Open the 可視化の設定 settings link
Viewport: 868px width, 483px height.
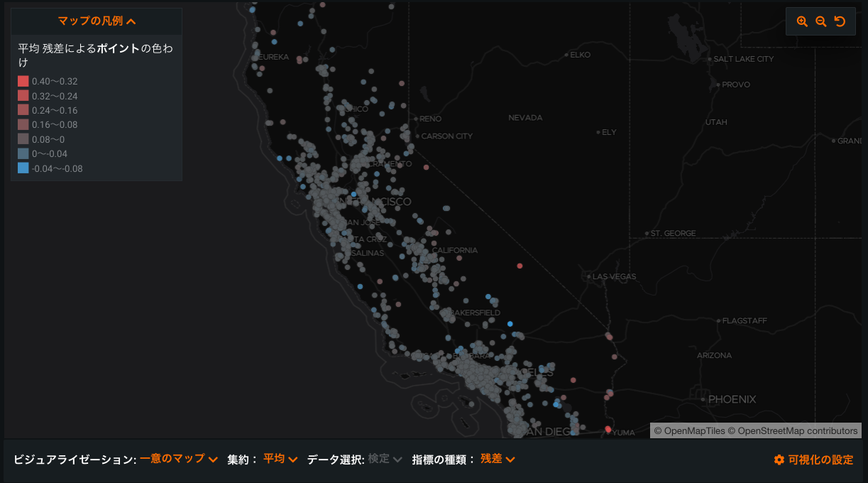pyautogui.click(x=820, y=460)
